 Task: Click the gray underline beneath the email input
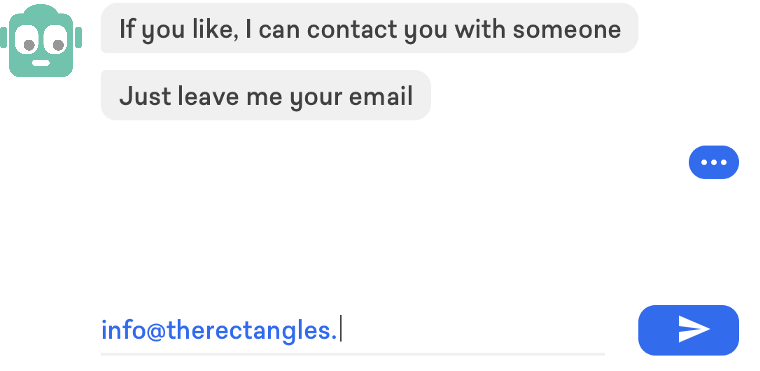pyautogui.click(x=353, y=354)
